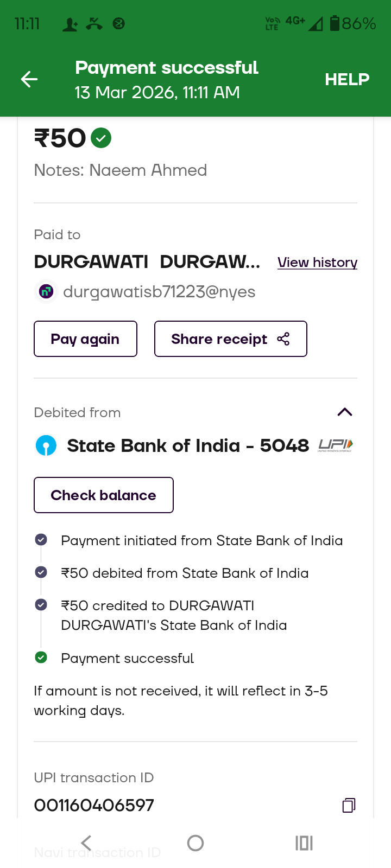
Task: Tap the back arrow in header
Action: 29,80
